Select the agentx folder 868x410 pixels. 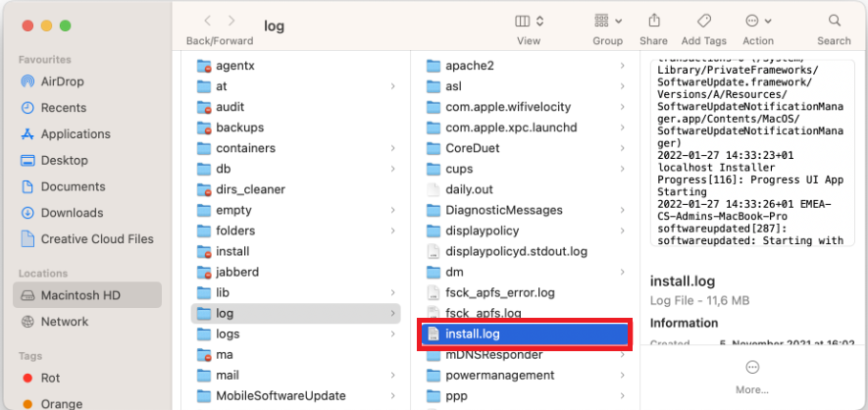(x=295, y=66)
